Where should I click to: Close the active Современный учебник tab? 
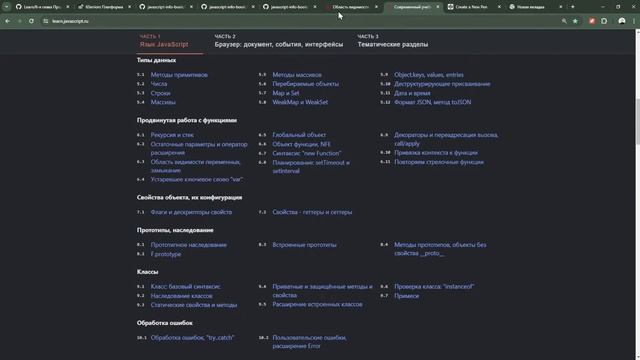[438, 7]
